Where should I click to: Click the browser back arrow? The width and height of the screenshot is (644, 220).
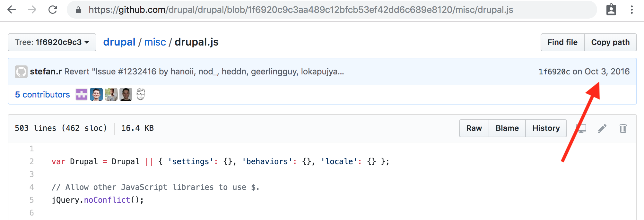(12, 10)
